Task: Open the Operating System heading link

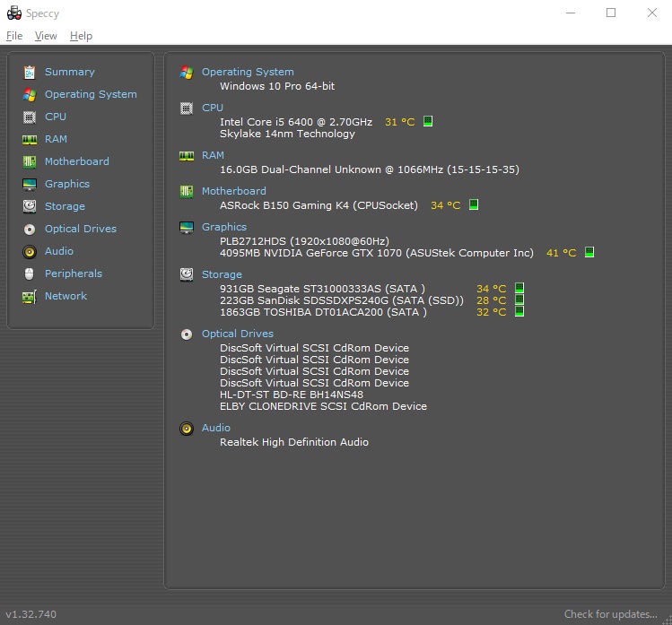Action: (x=248, y=72)
